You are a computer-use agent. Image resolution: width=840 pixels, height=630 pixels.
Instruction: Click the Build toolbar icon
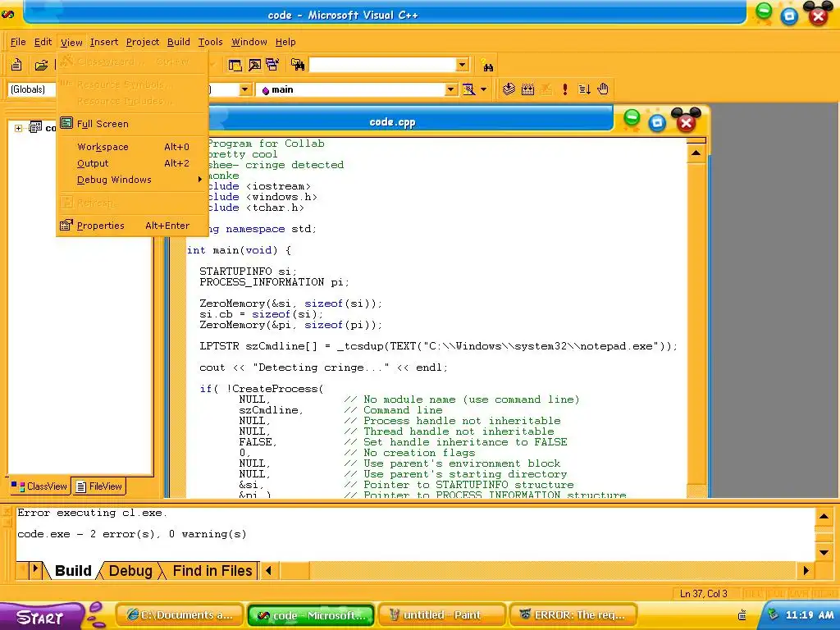[x=527, y=89]
